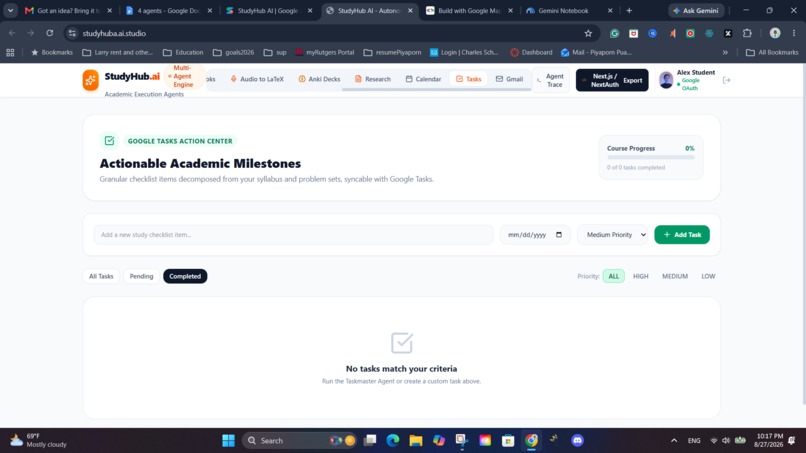Set priority filter to HIGH
The height and width of the screenshot is (453, 806).
coord(640,276)
